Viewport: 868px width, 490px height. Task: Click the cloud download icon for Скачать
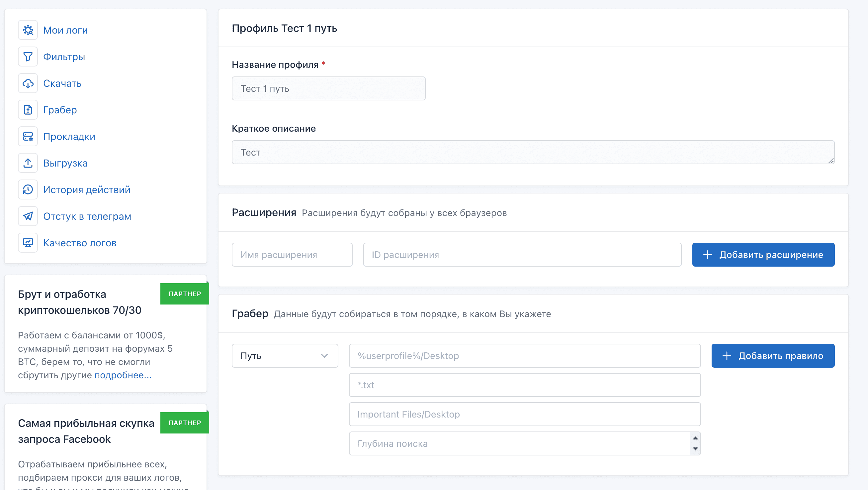(x=28, y=83)
